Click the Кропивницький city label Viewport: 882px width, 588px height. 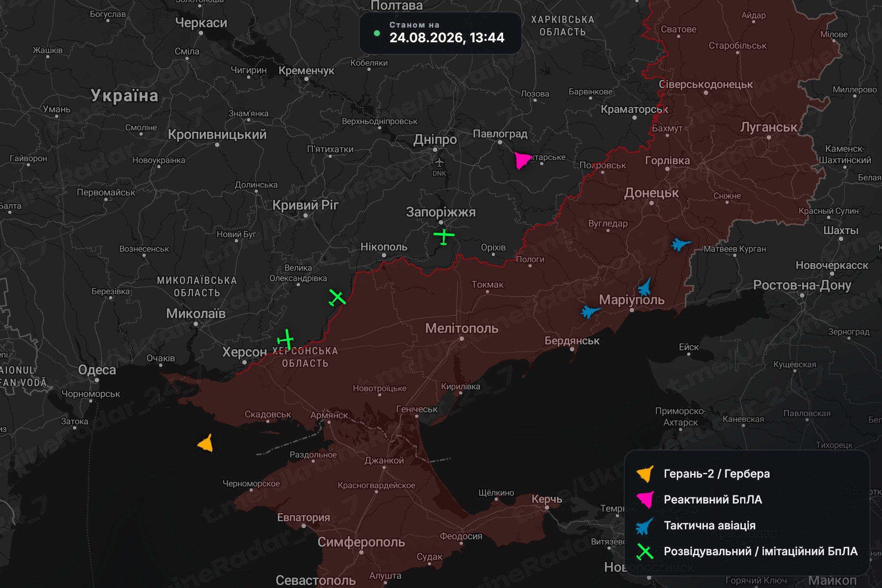point(217,134)
